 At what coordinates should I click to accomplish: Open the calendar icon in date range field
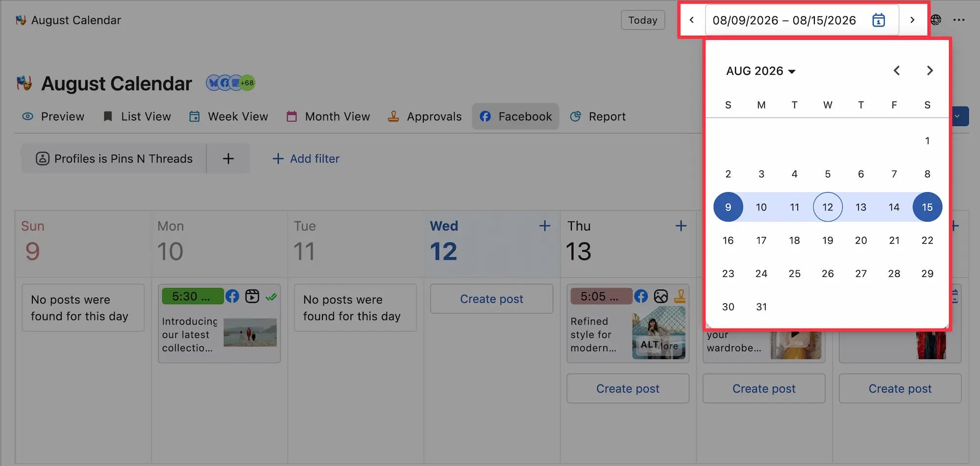[879, 20]
